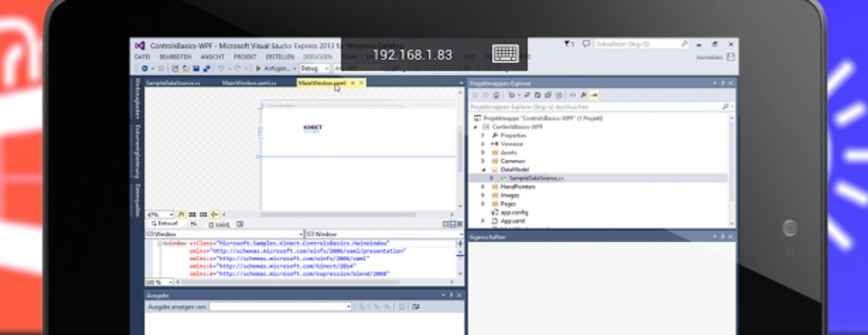Select horizontal split view icon
This screenshot has height=335, width=868.
(x=452, y=225)
